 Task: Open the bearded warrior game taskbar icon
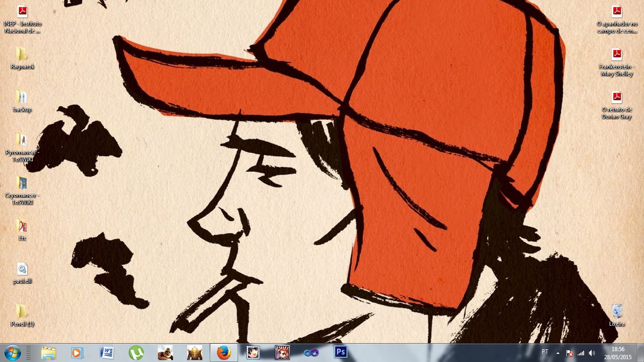(x=165, y=353)
